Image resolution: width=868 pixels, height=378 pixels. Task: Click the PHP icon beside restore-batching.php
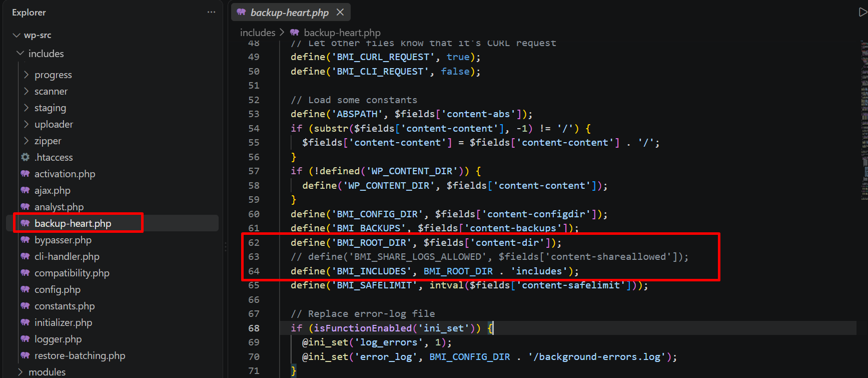coord(26,355)
